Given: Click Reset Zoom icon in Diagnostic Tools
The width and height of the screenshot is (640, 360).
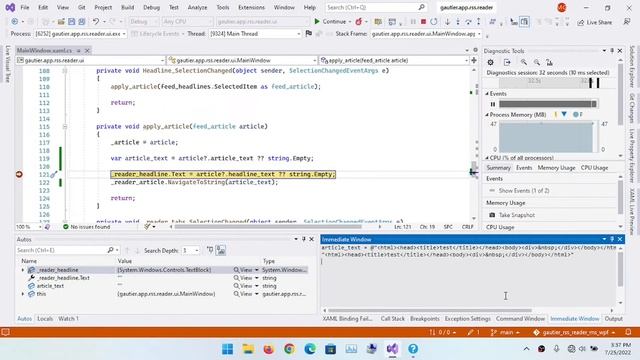Looking at the screenshot, I should (x=549, y=62).
